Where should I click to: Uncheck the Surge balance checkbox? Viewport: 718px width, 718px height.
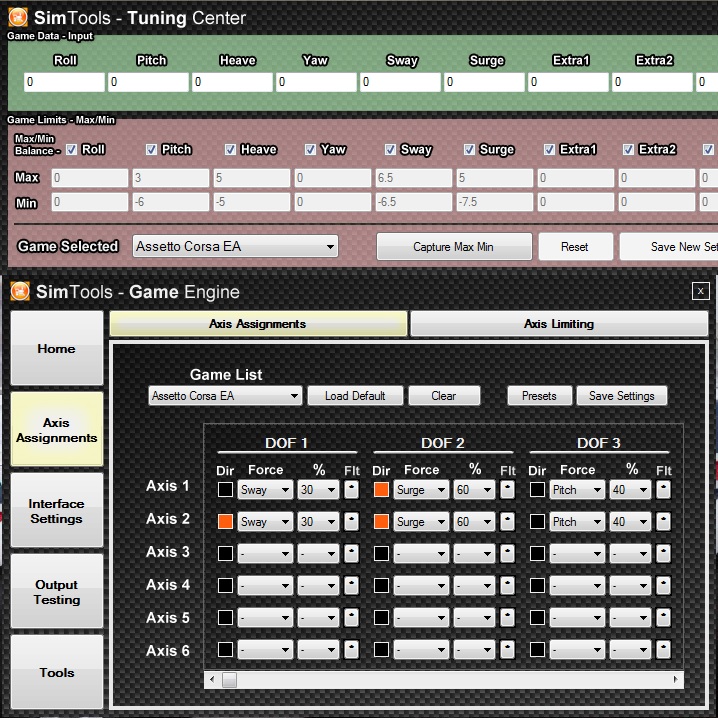469,150
